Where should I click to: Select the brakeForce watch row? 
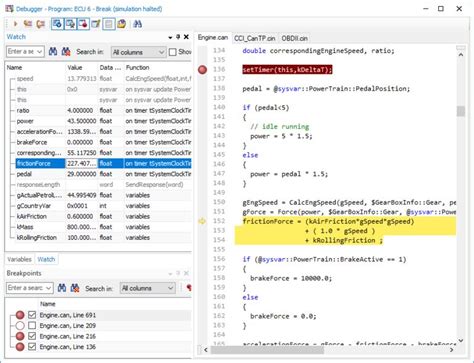(103, 142)
